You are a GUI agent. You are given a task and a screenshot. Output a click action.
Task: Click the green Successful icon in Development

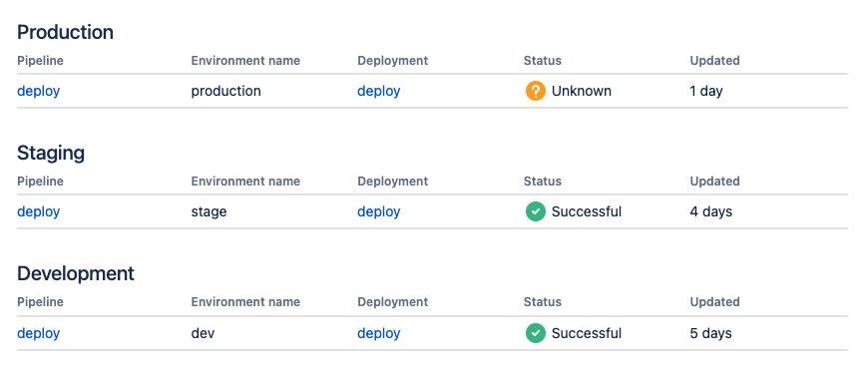pos(536,333)
